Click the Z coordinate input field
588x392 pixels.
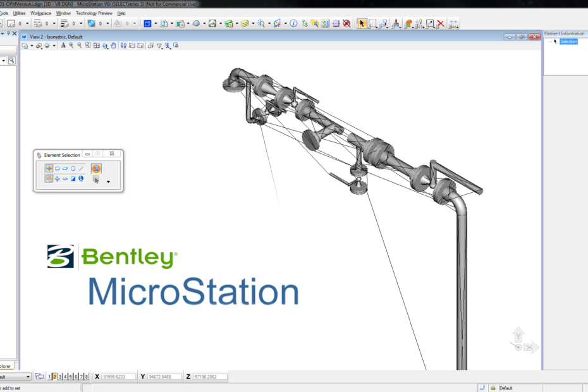(210, 377)
